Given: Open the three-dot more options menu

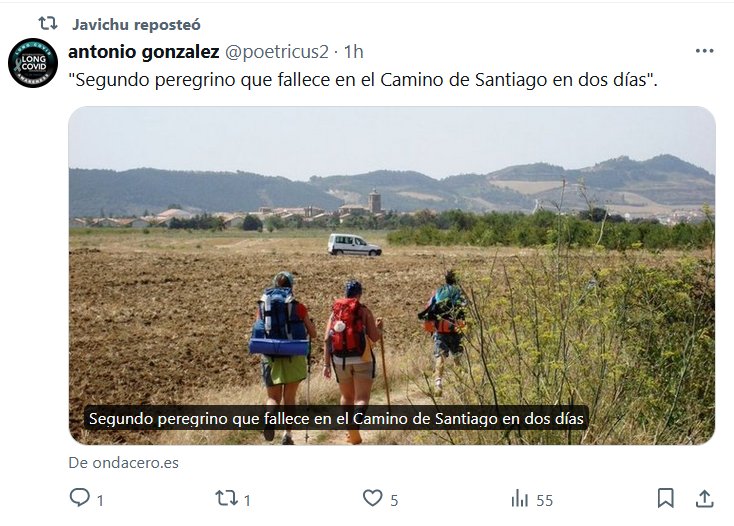Looking at the screenshot, I should tap(705, 51).
